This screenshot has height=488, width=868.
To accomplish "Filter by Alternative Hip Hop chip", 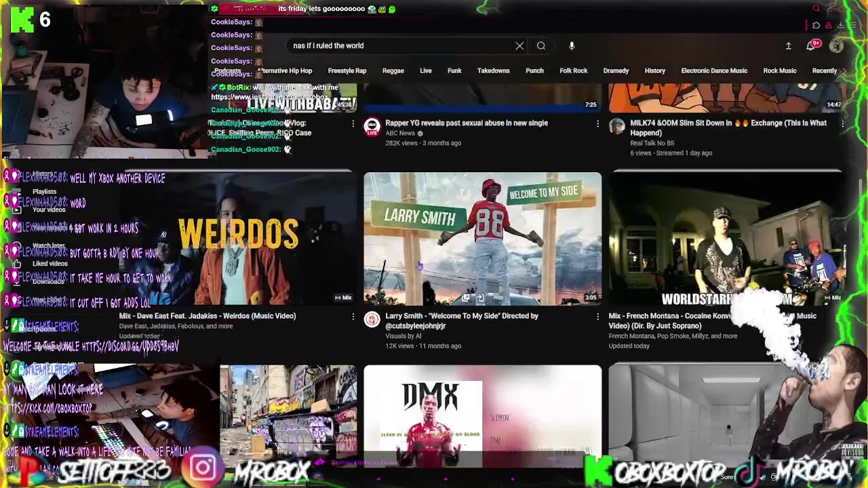I will pyautogui.click(x=285, y=70).
